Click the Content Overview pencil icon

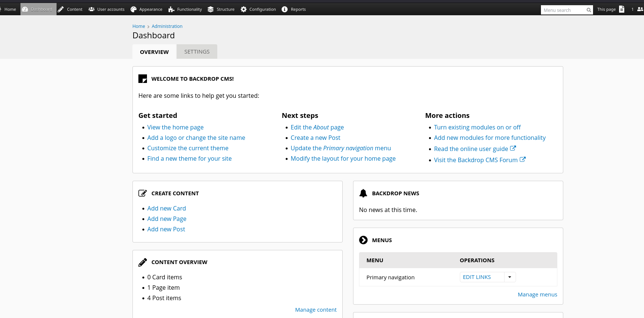[142, 262]
